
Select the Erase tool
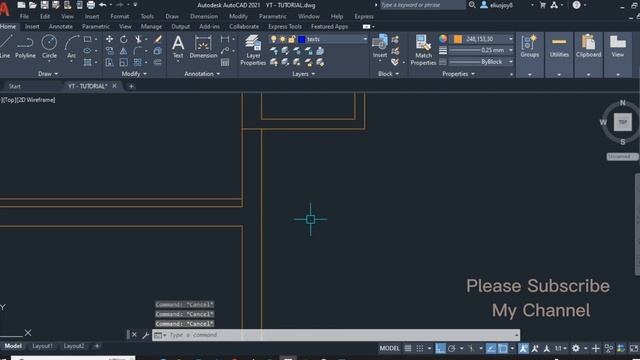point(158,39)
